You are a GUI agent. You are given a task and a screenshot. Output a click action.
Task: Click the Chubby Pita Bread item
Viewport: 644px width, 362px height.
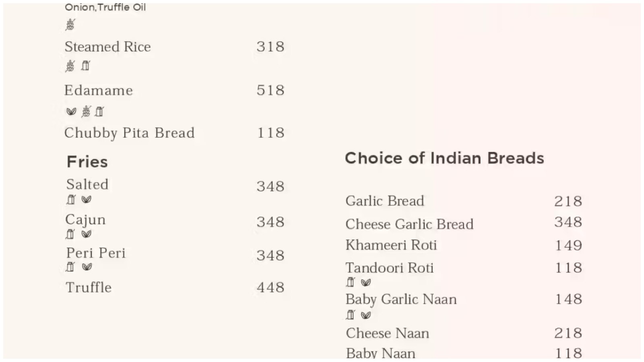[129, 133]
